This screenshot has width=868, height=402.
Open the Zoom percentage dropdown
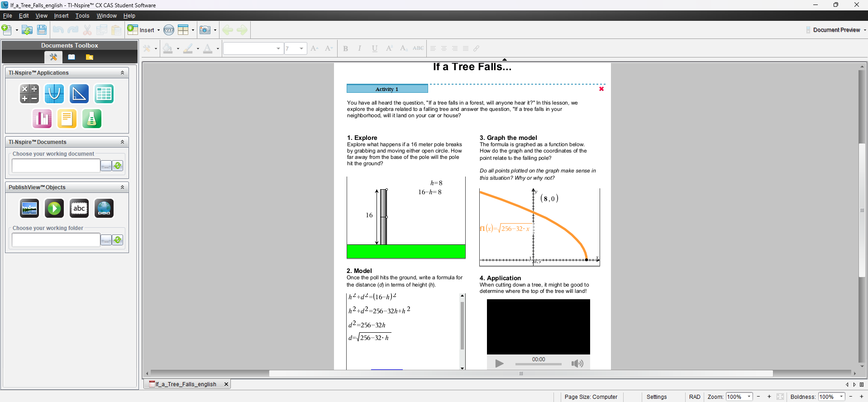click(x=749, y=397)
